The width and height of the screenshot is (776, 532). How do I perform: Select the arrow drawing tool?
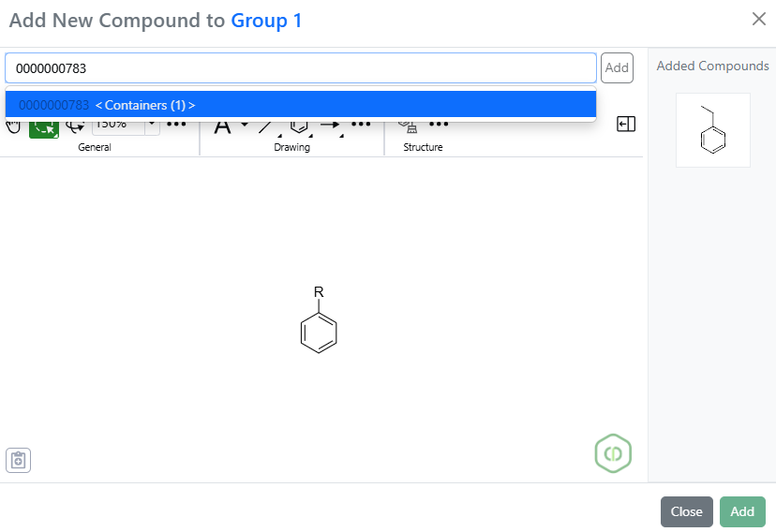pos(330,126)
